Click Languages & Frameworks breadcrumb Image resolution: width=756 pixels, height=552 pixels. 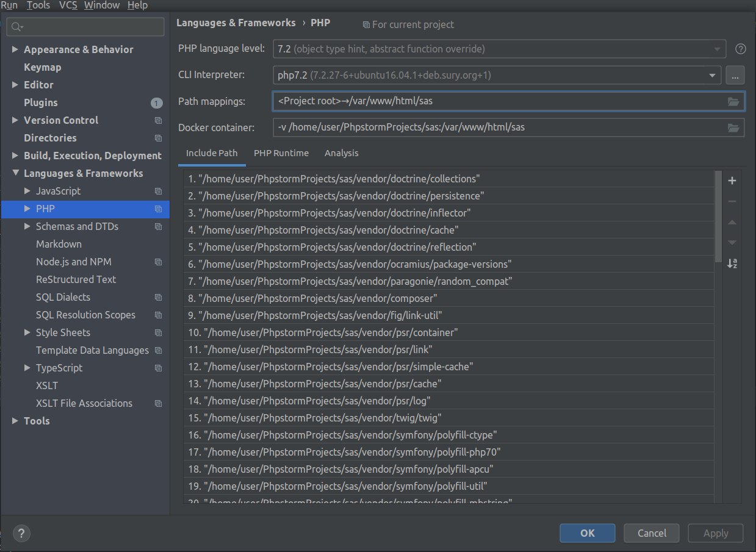(236, 23)
